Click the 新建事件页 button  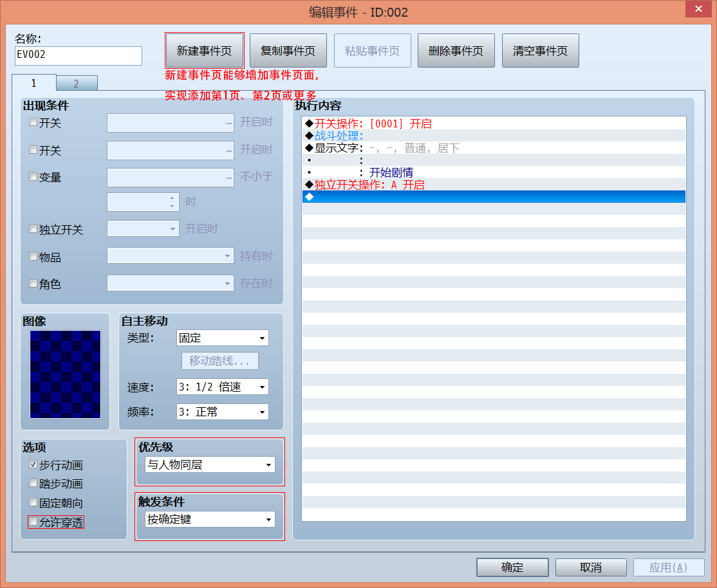click(204, 50)
